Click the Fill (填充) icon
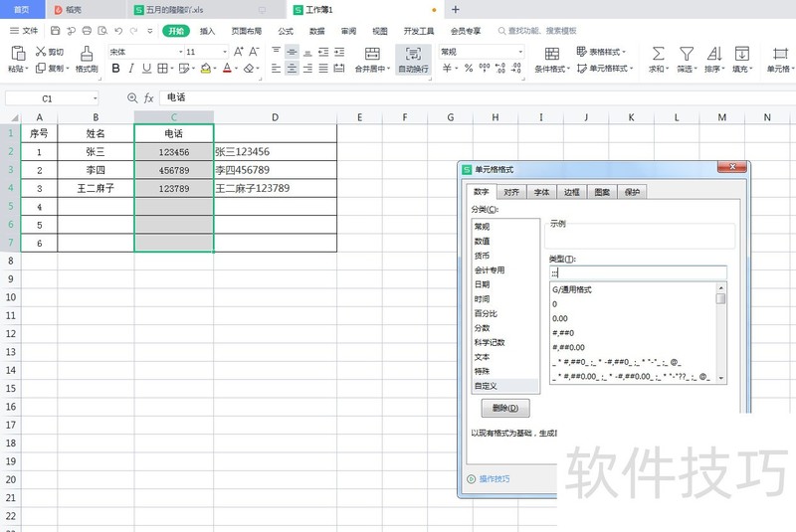 coord(741,54)
